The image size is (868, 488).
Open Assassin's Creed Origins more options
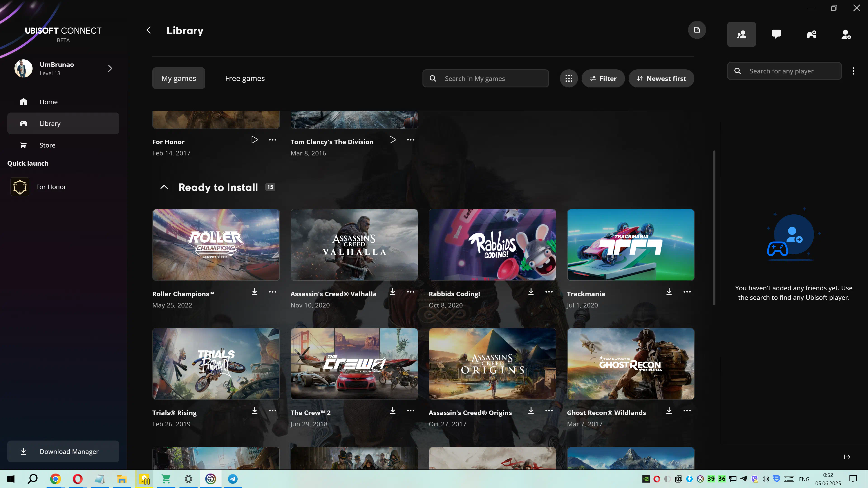pos(549,411)
